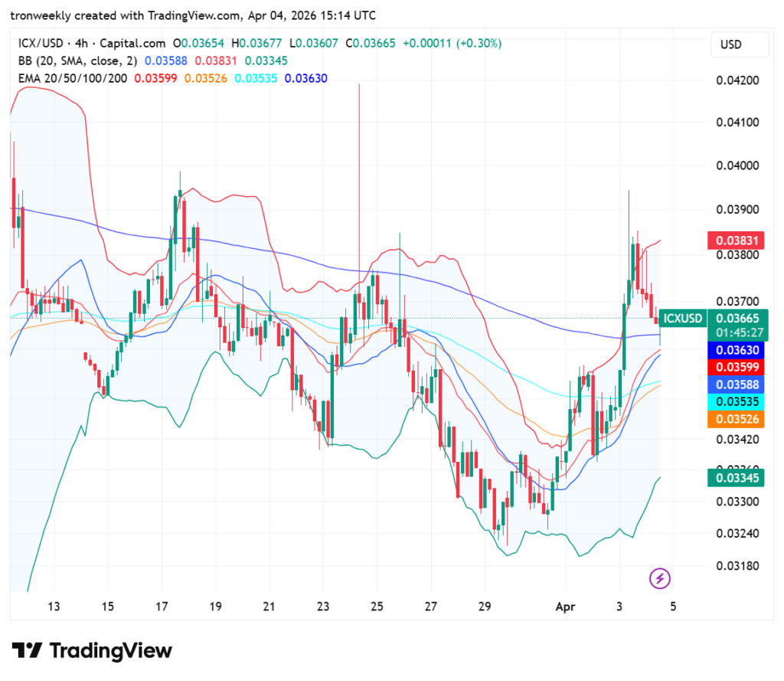Select the EMA 20/50/100/200 indicator legend

[x=73, y=77]
